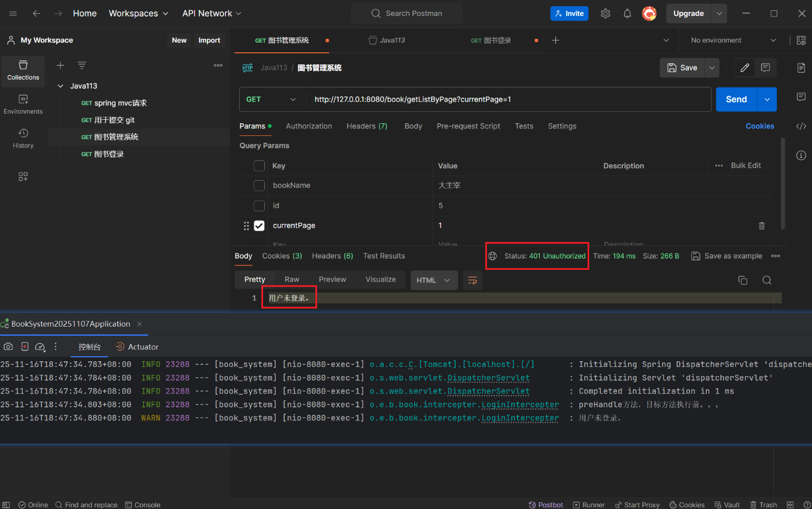
Task: Open the collections panel three-dot options
Action: (218, 65)
